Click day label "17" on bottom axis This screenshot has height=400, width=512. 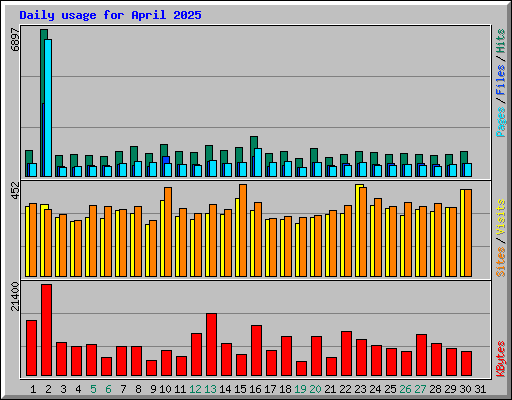point(270,389)
